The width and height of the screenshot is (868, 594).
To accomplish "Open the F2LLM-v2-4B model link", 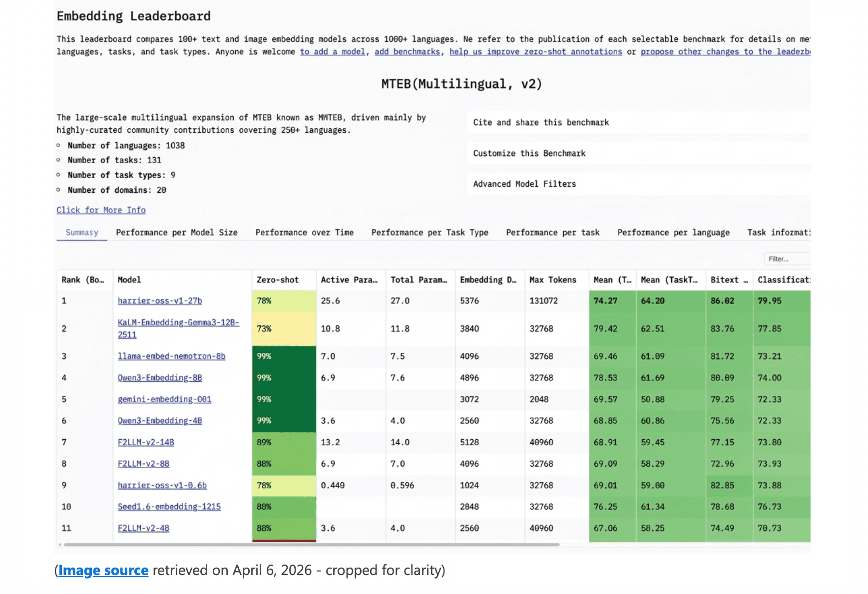I will click(x=143, y=528).
